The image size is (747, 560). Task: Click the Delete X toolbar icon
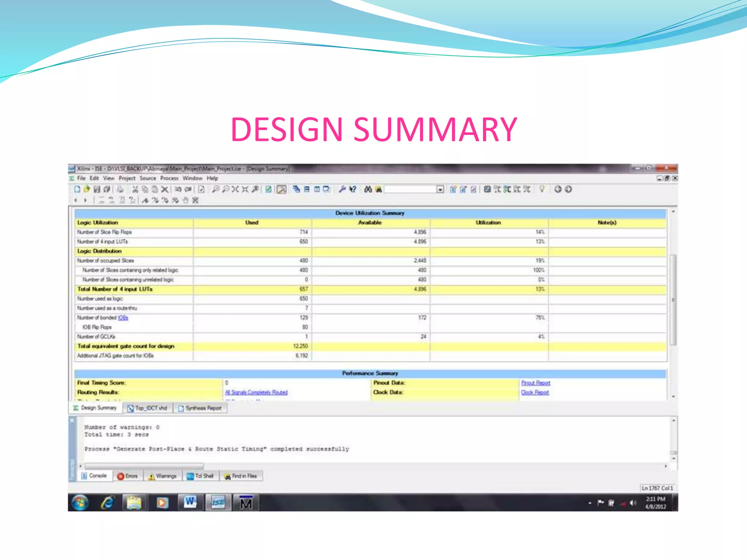(165, 189)
